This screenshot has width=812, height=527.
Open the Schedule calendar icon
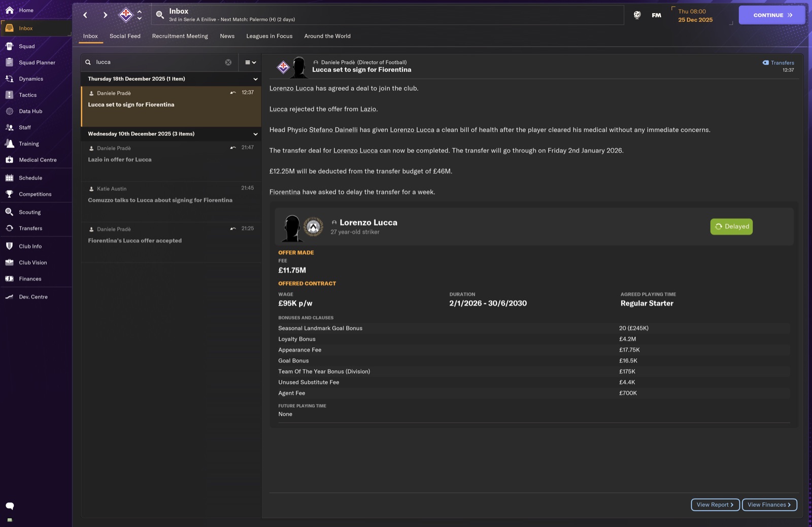click(x=9, y=178)
